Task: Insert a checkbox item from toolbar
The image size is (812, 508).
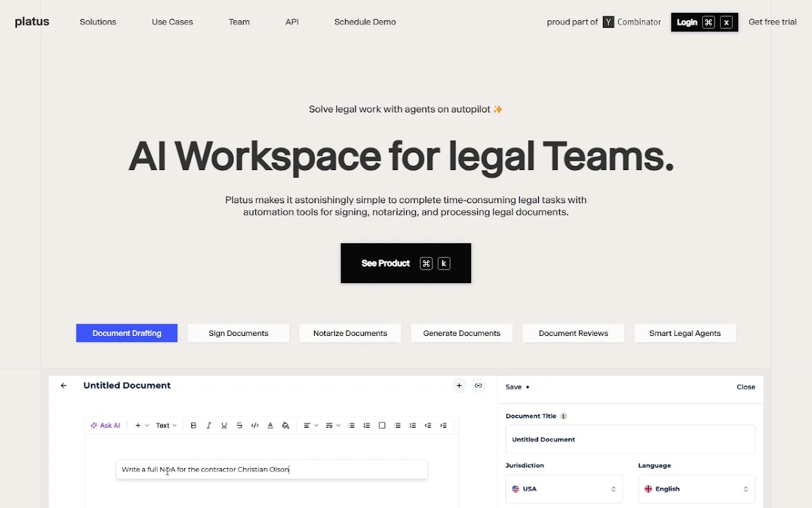Action: pyautogui.click(x=382, y=425)
